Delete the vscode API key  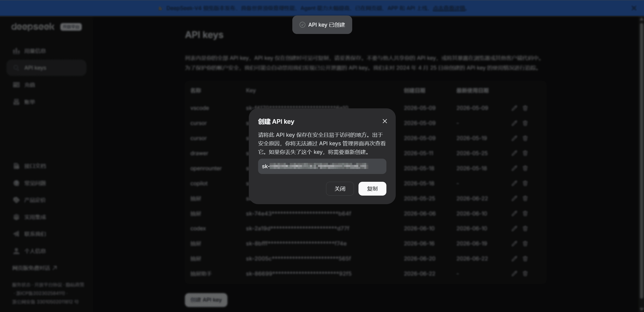525,108
